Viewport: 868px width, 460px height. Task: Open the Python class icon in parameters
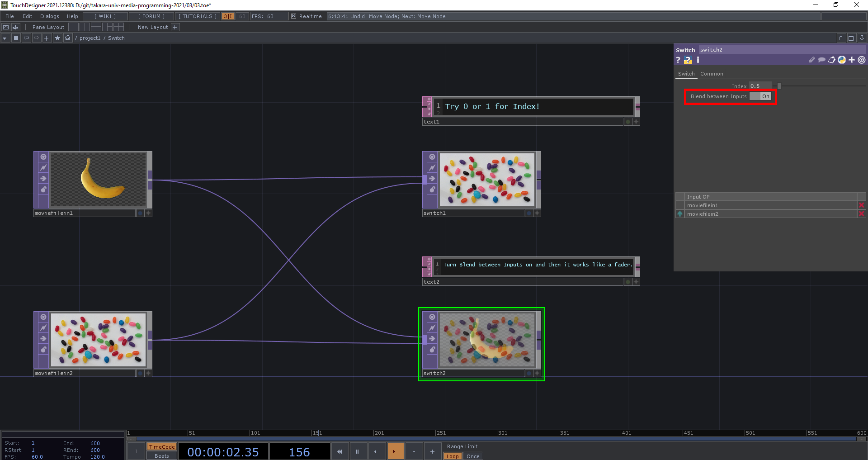(841, 60)
